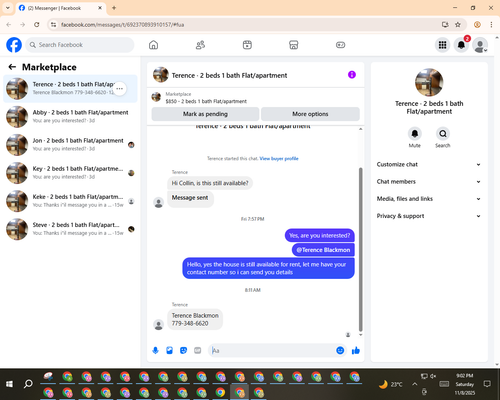
Task: Open the Home feed icon
Action: click(x=153, y=45)
